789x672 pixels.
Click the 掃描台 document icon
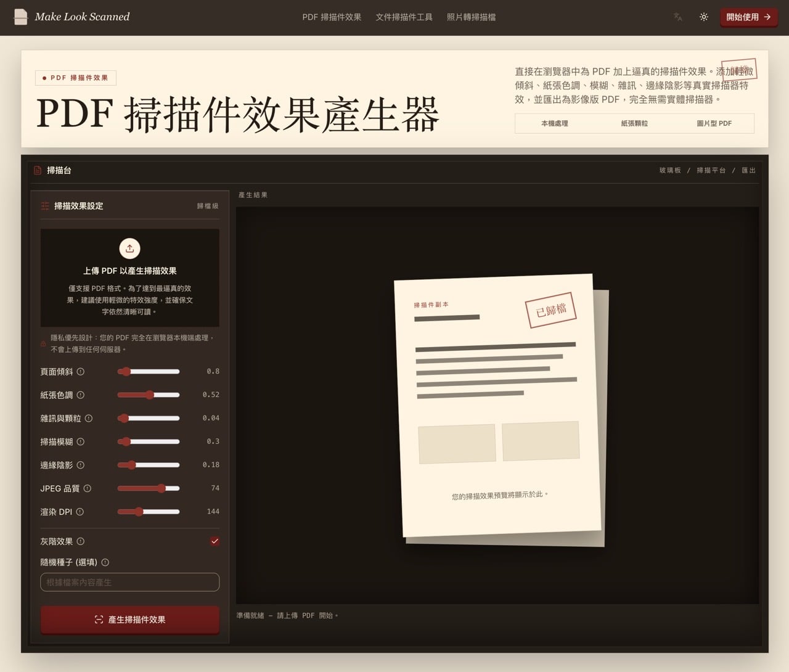pyautogui.click(x=38, y=170)
